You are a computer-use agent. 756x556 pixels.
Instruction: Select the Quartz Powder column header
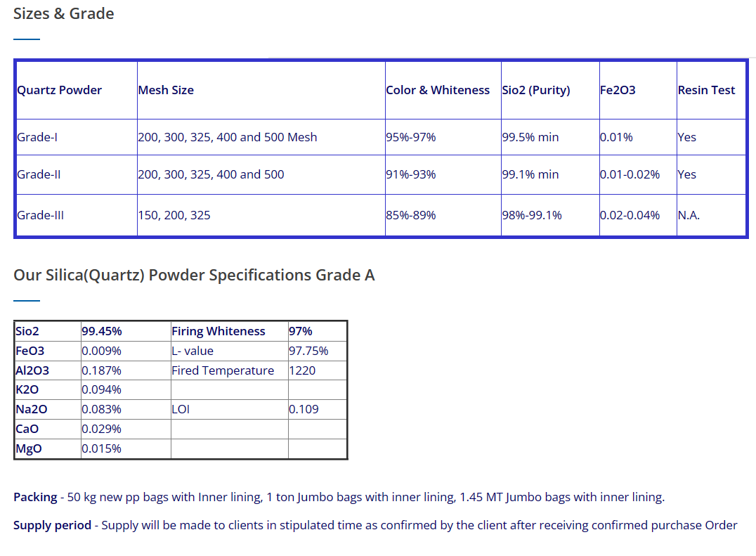pyautogui.click(x=77, y=90)
